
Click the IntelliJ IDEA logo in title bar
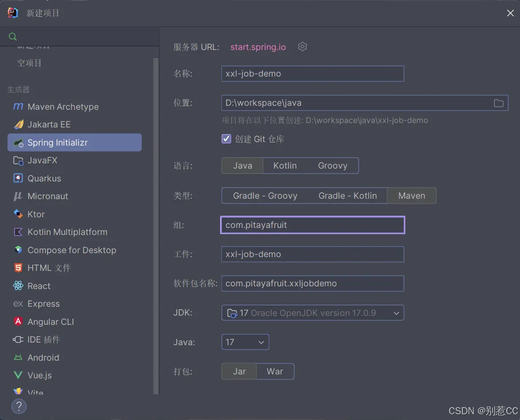coord(12,12)
